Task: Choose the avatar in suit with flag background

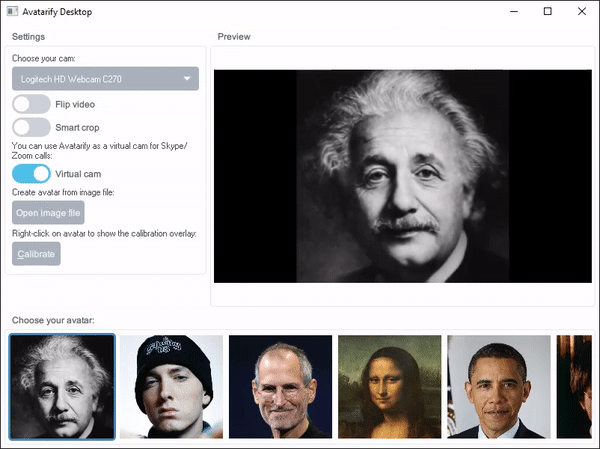Action: [499, 387]
